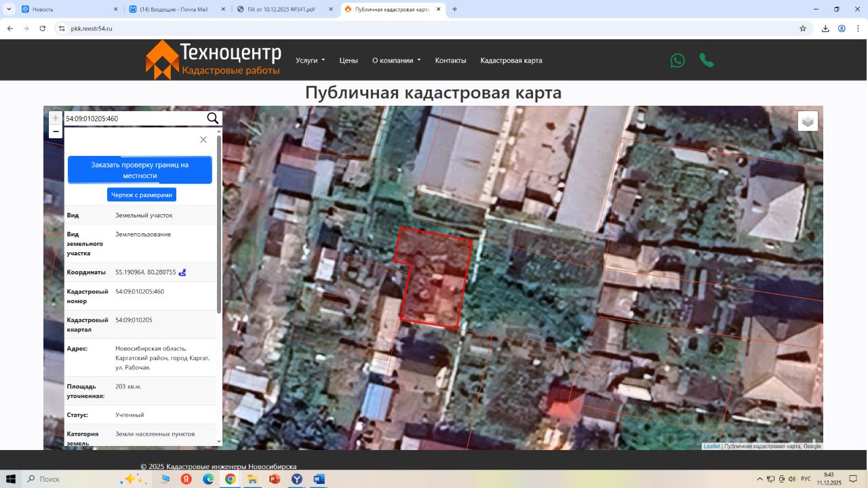The height and width of the screenshot is (488, 868).
Task: Open Кадастровая карта in the navigation
Action: [511, 60]
